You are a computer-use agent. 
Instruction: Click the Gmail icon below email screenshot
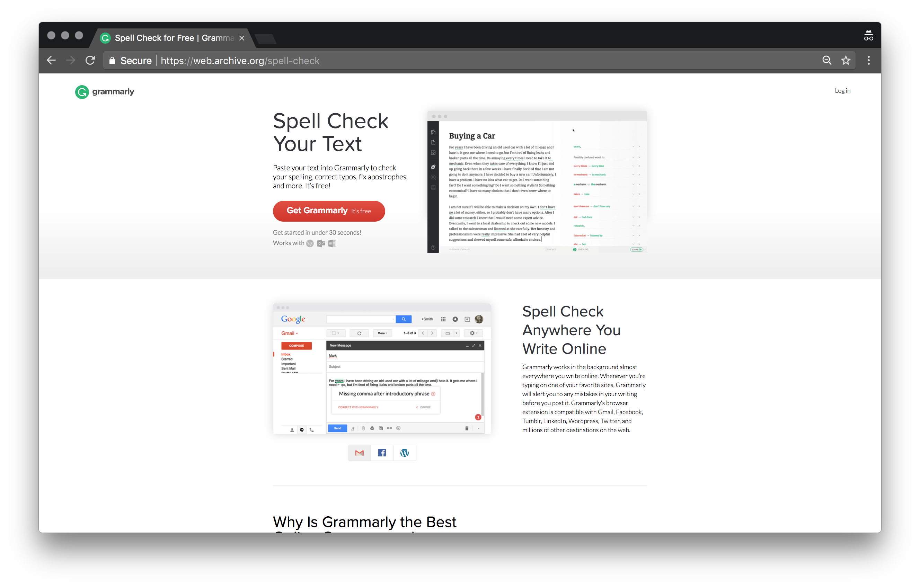[360, 453]
